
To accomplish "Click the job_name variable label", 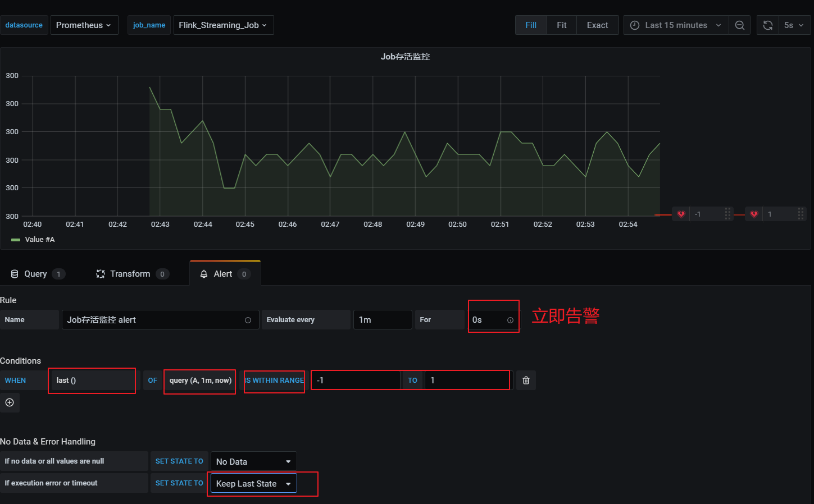I will pyautogui.click(x=149, y=25).
